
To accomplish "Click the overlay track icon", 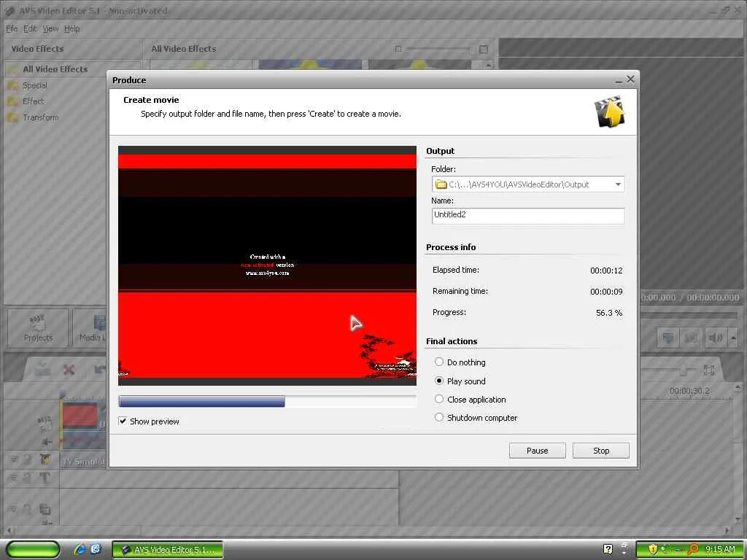I will click(x=44, y=510).
